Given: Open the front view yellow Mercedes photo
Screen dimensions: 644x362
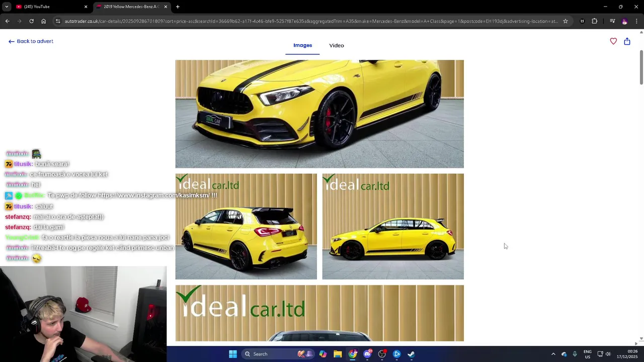Looking at the screenshot, I should pos(319,114).
